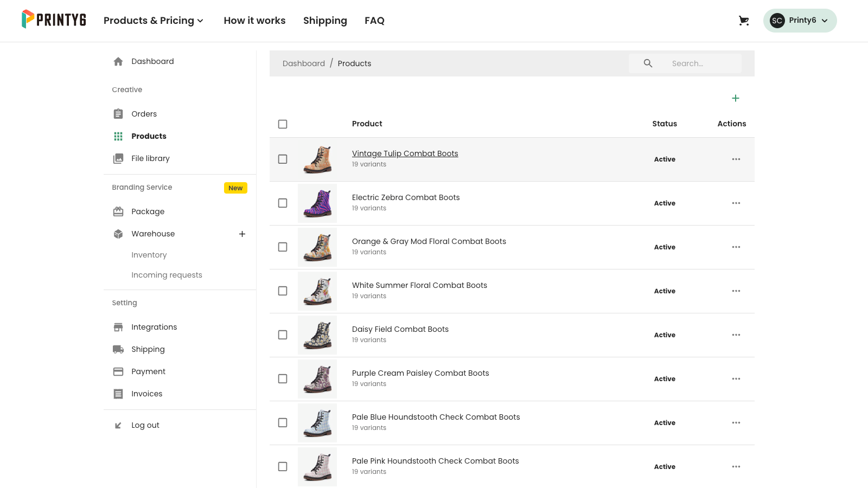868x488 pixels.
Task: Select the Daisy Field Combat Boots checkbox
Action: pyautogui.click(x=283, y=335)
